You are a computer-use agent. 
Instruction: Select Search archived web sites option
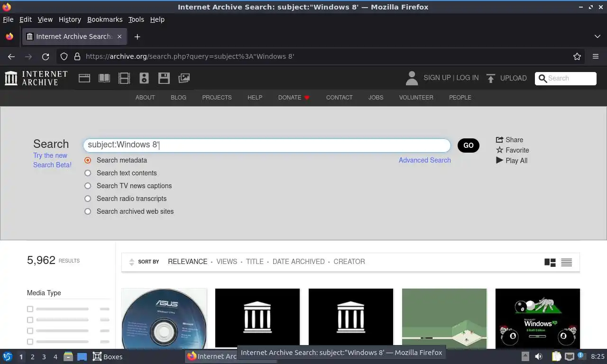coord(88,211)
